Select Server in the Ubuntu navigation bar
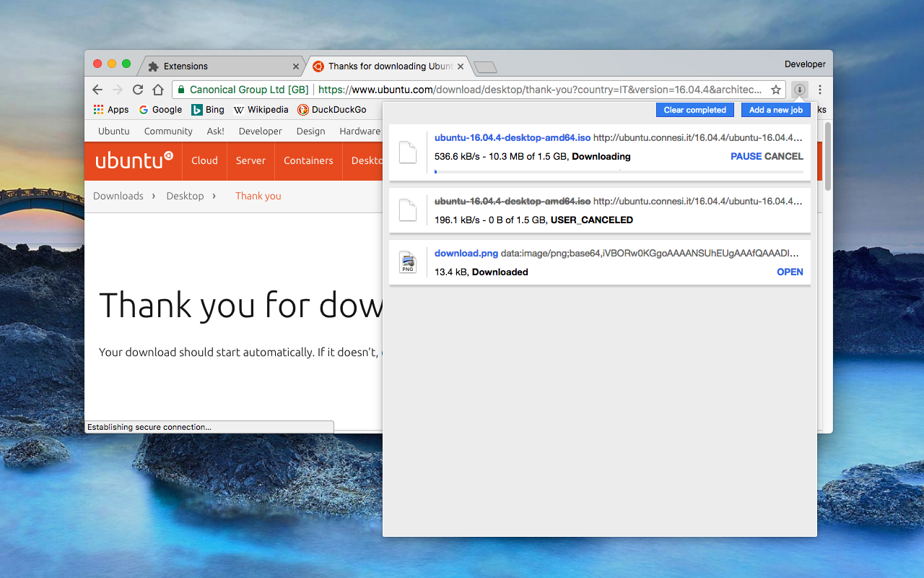 tap(250, 160)
